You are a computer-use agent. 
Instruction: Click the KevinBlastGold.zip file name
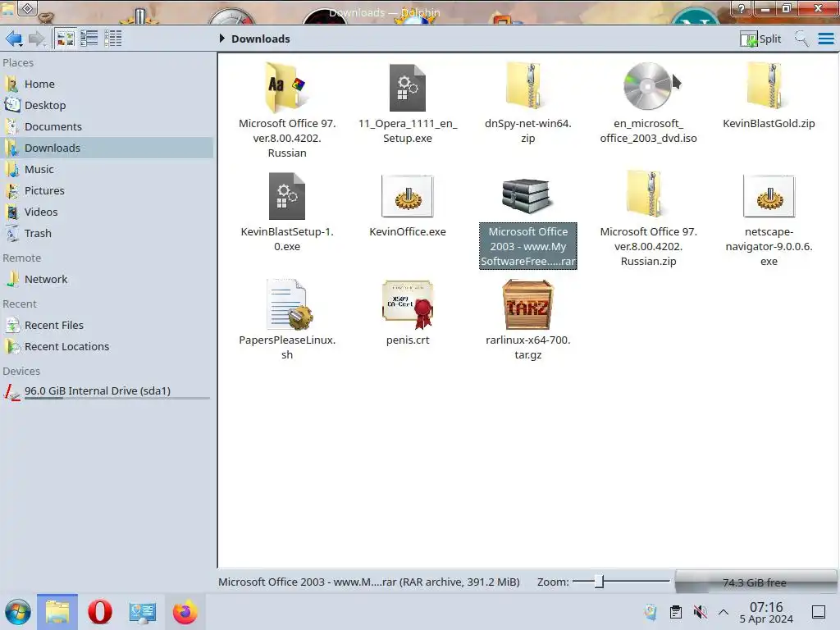point(769,124)
